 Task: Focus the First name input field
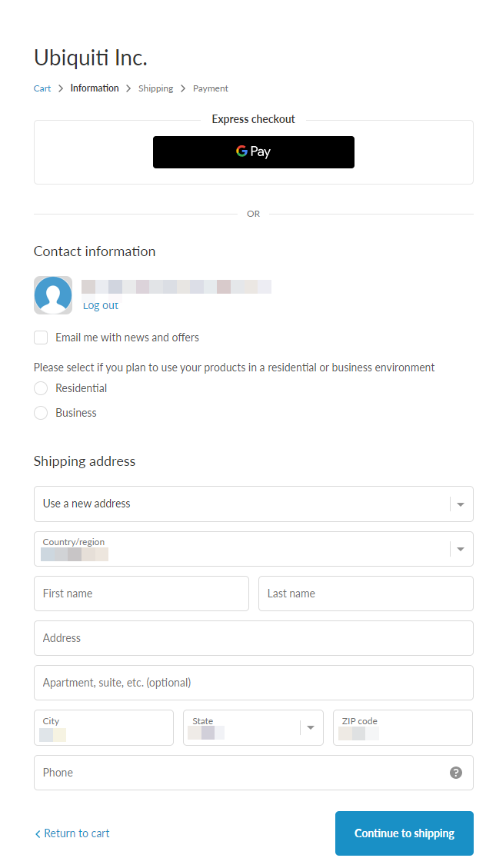pos(141,594)
